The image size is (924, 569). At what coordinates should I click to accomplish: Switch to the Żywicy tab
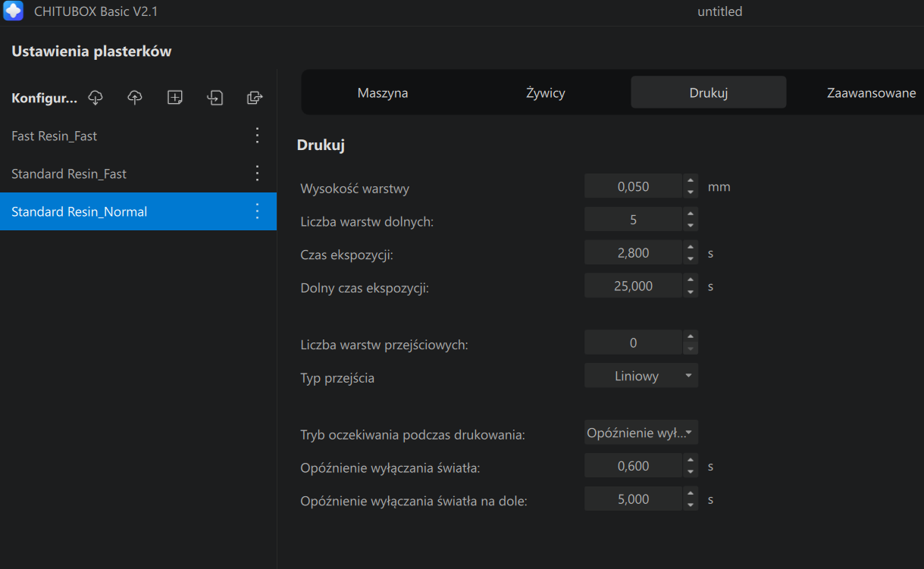click(546, 93)
